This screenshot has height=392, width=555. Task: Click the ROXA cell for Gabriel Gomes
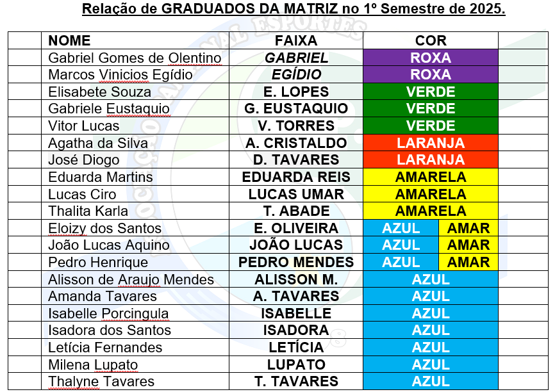pos(431,58)
